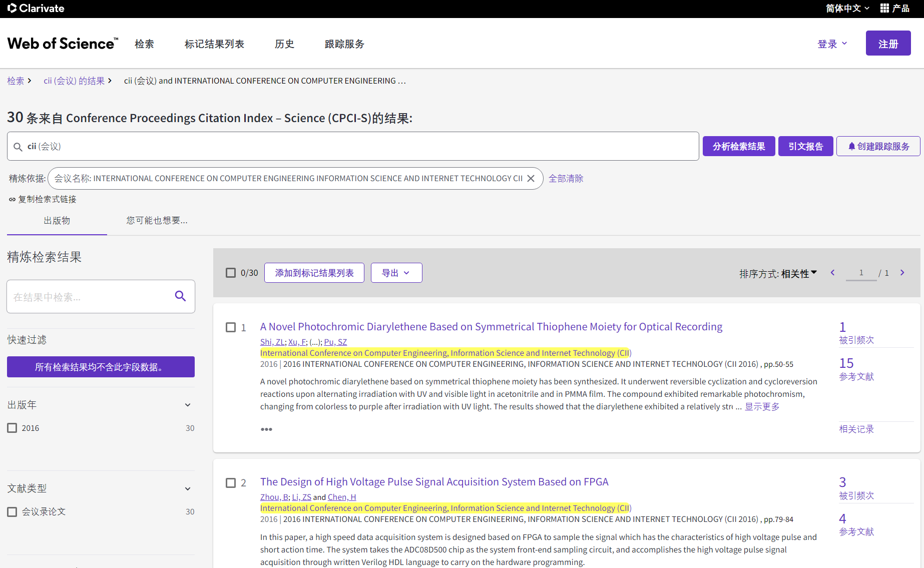Click the 分析检索结果 button
The height and width of the screenshot is (568, 924).
tap(738, 146)
